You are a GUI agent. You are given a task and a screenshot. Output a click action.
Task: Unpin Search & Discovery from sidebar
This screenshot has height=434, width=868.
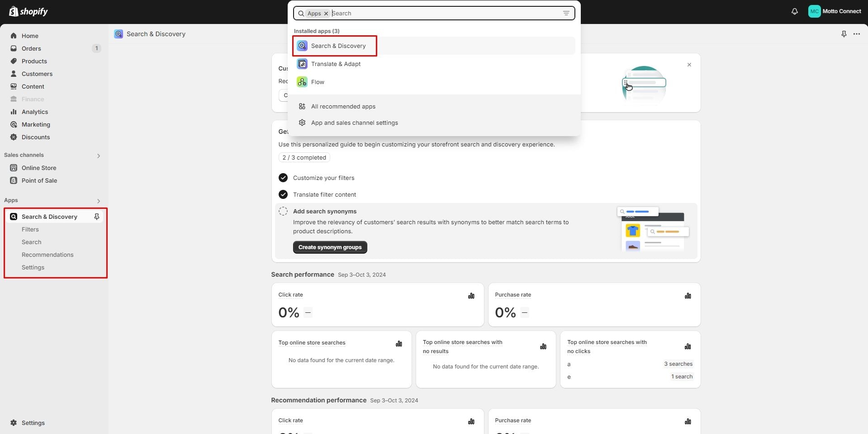tap(96, 217)
